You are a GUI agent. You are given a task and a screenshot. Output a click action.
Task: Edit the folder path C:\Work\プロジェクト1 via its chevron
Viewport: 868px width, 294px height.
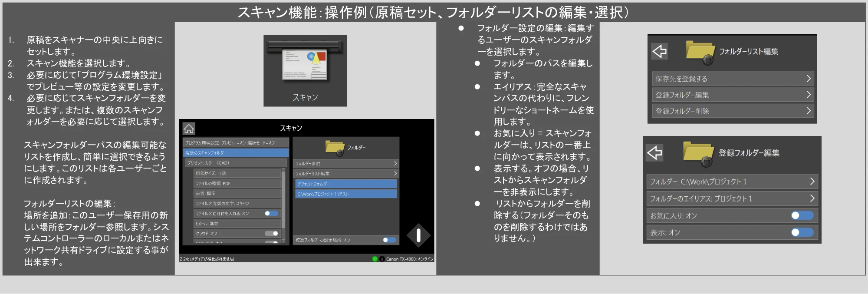[x=812, y=182]
